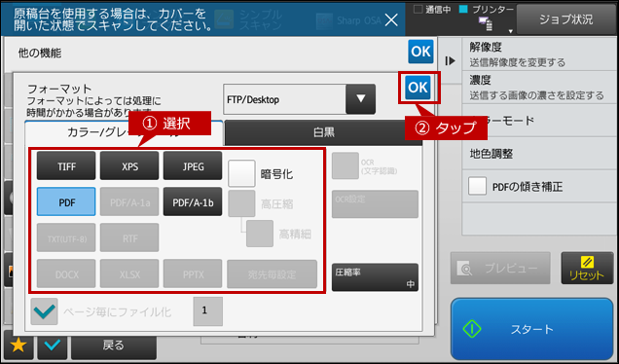Choose the JPEG format button
The image size is (619, 364).
tap(193, 165)
